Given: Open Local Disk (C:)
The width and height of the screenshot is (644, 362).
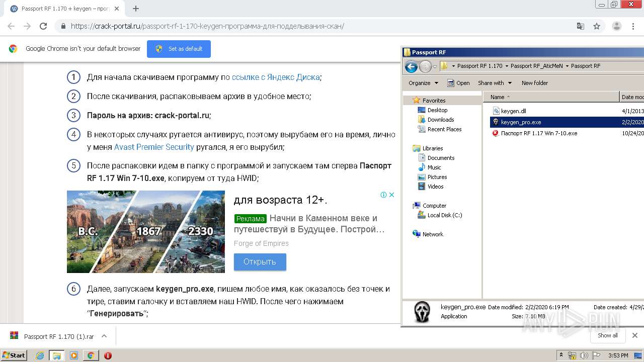Looking at the screenshot, I should 444,215.
